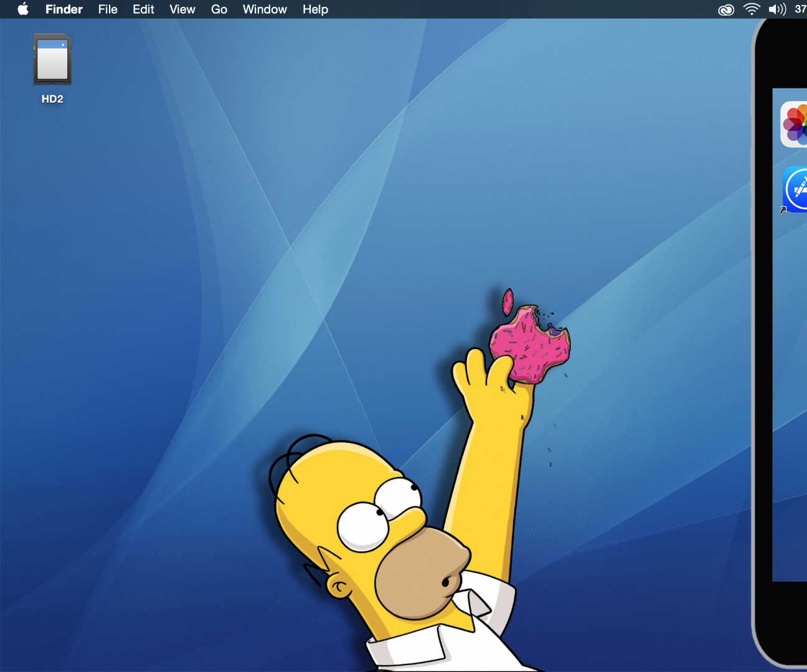Open the App Store icon on the phone
The height and width of the screenshot is (672, 807).
pyautogui.click(x=795, y=189)
